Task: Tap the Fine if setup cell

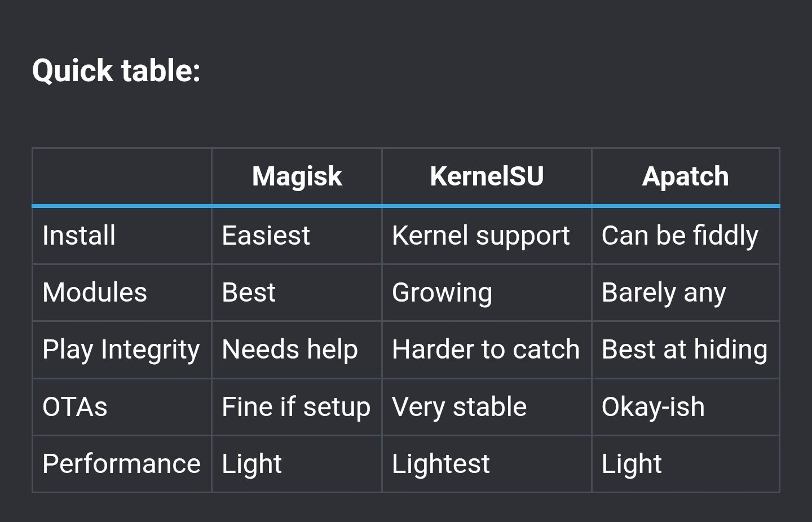Action: click(x=296, y=407)
